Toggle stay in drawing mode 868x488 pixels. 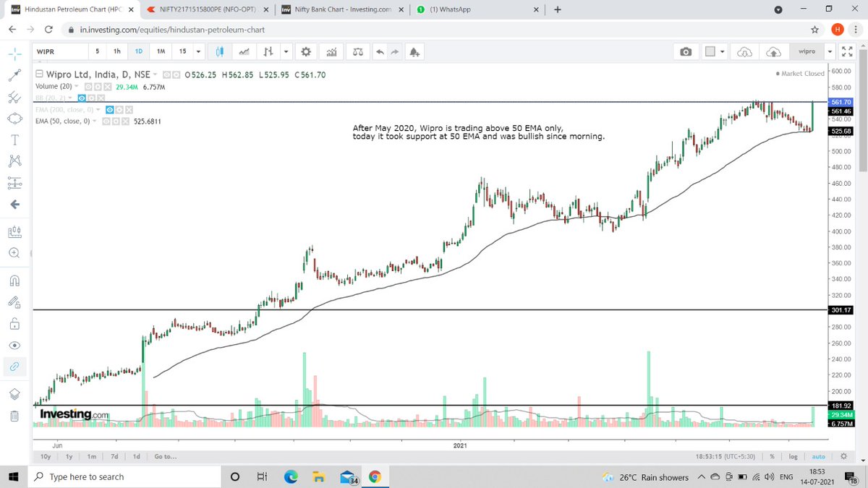14,301
